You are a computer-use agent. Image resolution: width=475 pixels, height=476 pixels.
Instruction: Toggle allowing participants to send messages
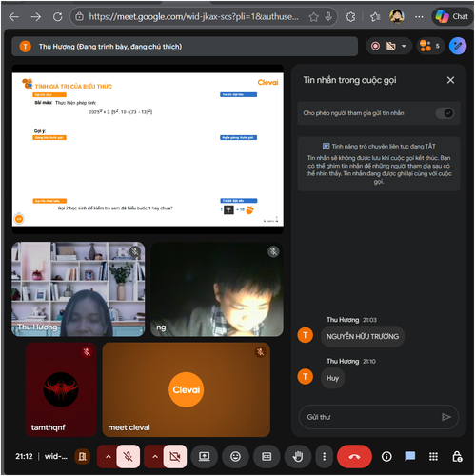click(445, 113)
